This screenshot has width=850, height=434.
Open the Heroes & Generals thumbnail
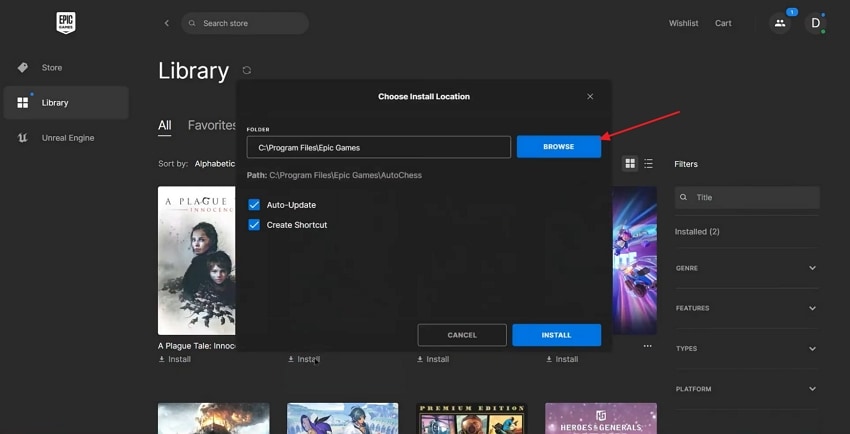[x=601, y=418]
